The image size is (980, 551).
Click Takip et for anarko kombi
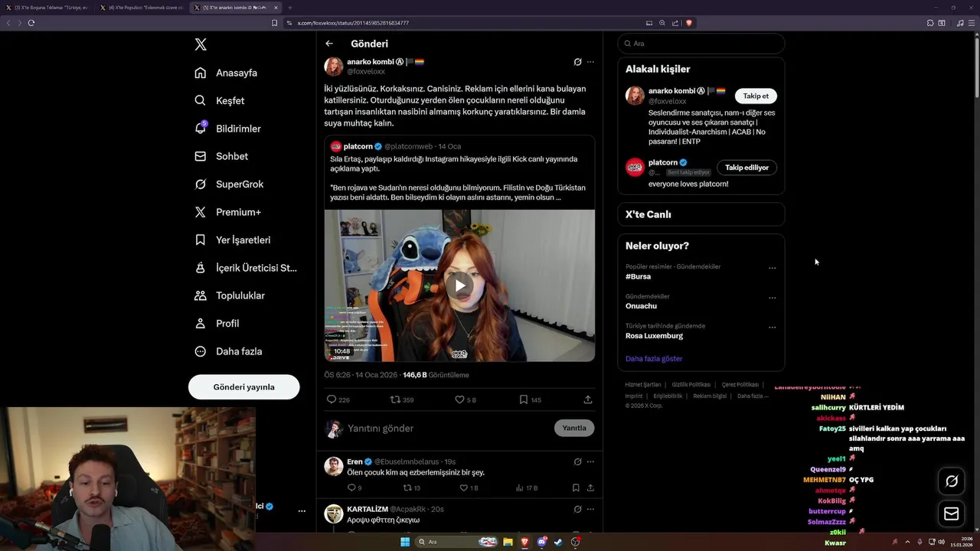click(756, 96)
